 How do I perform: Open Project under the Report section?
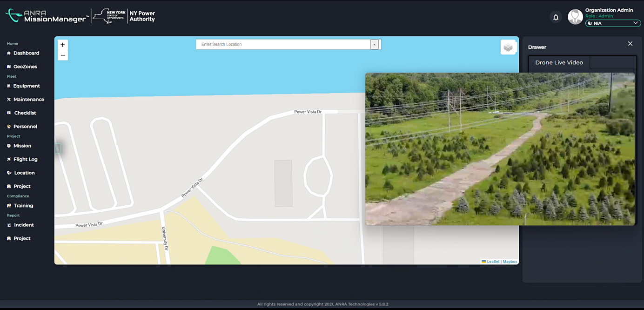coord(21,238)
